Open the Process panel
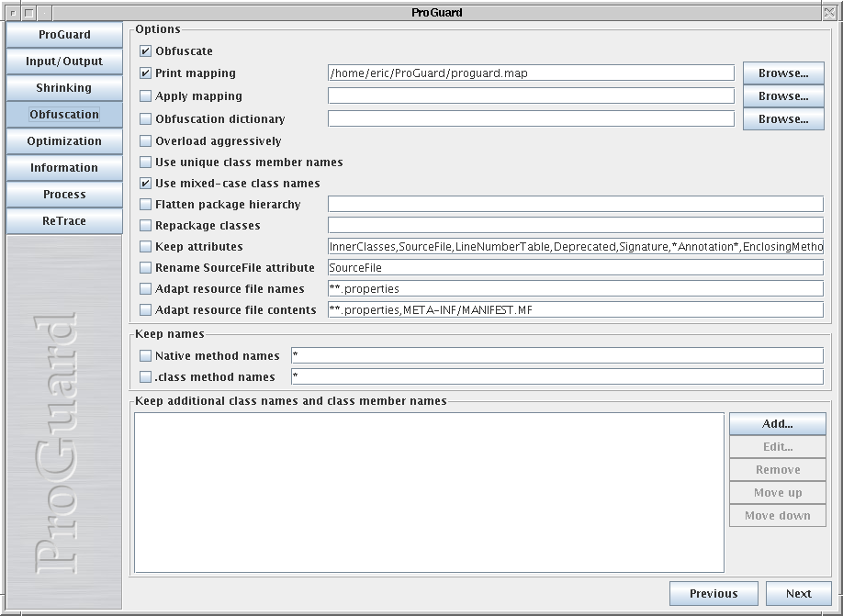This screenshot has height=616, width=843. coord(64,195)
